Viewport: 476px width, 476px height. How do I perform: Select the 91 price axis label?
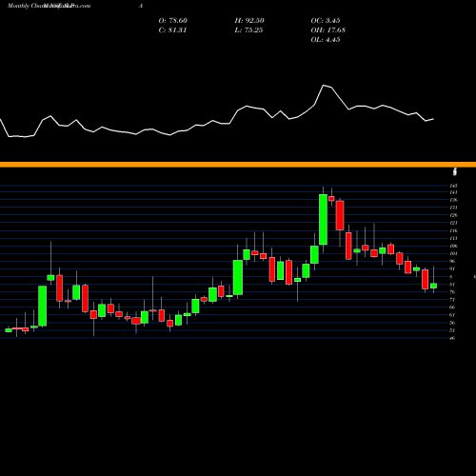[453, 268]
